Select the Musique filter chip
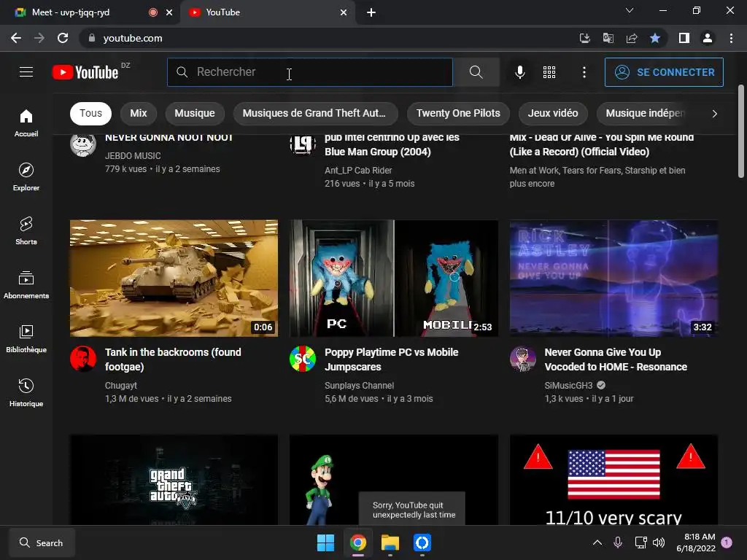The width and height of the screenshot is (747, 560). (x=194, y=113)
